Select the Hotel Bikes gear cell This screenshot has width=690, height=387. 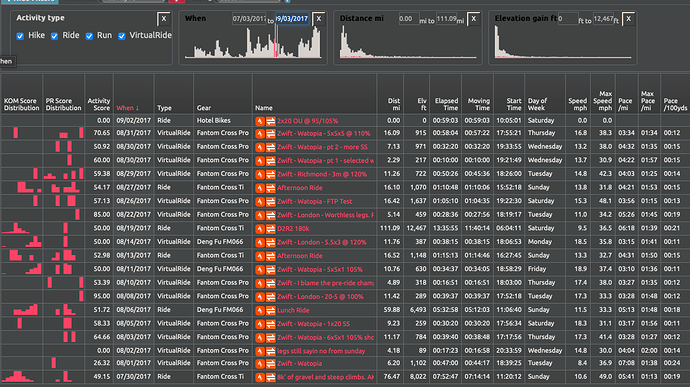pyautogui.click(x=223, y=121)
